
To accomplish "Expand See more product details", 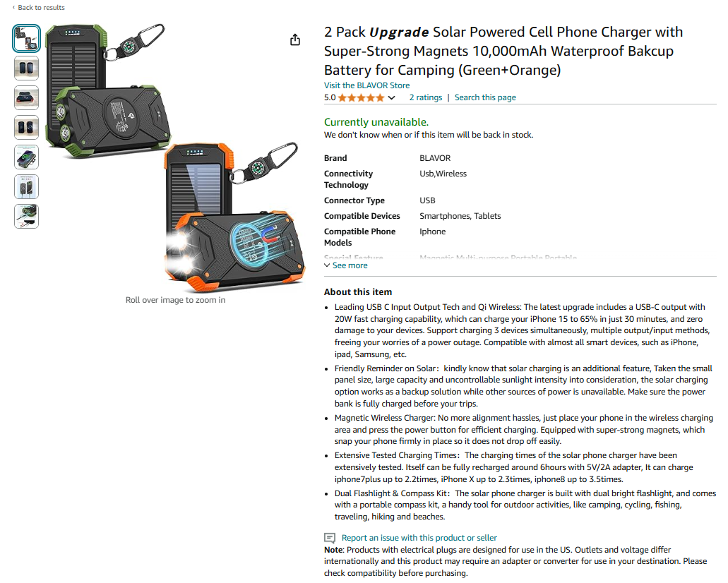I will point(346,265).
